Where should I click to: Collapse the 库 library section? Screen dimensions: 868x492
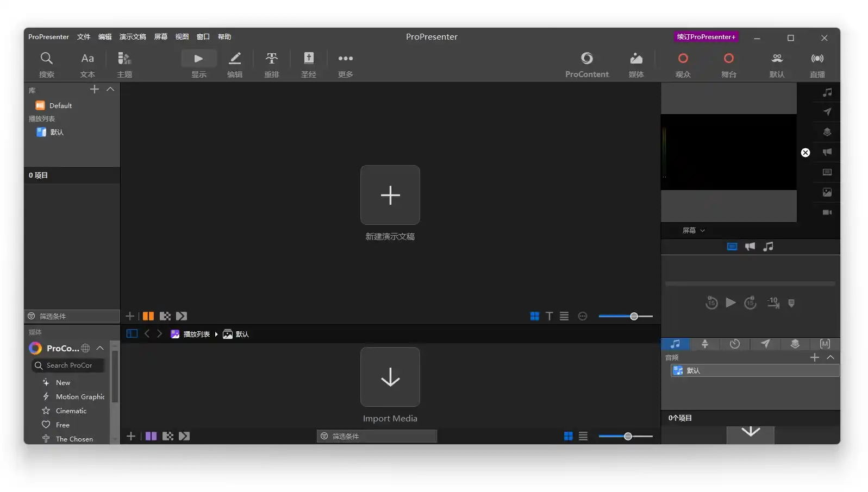tap(110, 89)
